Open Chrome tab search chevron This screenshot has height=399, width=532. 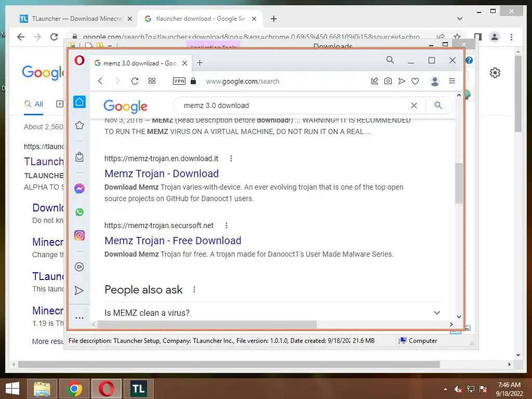460,19
